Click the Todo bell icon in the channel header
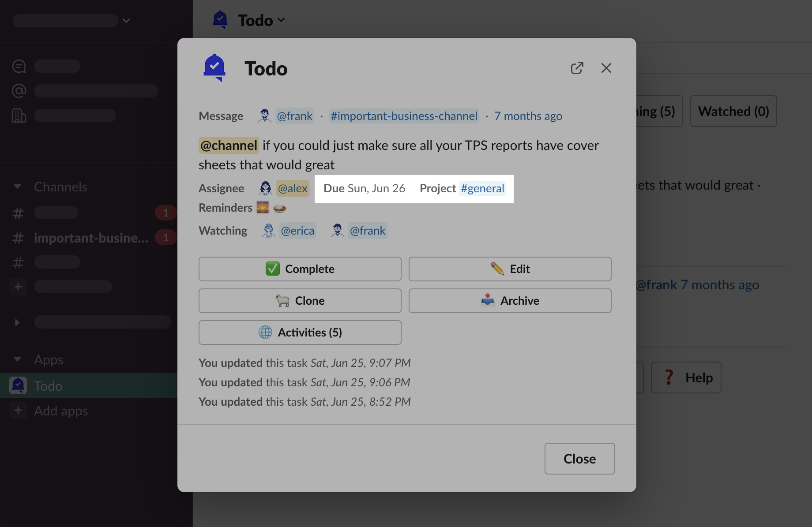The width and height of the screenshot is (812, 527). [220, 20]
